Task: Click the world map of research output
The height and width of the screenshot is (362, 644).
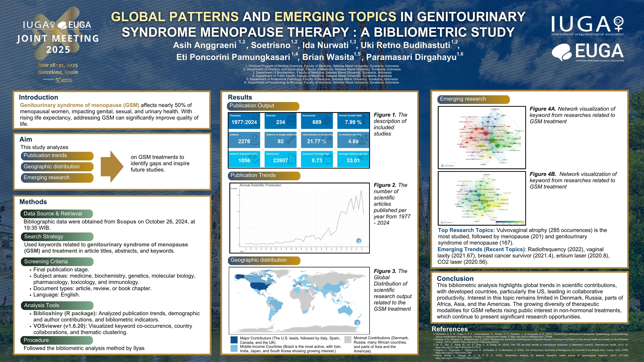Action: (x=299, y=301)
